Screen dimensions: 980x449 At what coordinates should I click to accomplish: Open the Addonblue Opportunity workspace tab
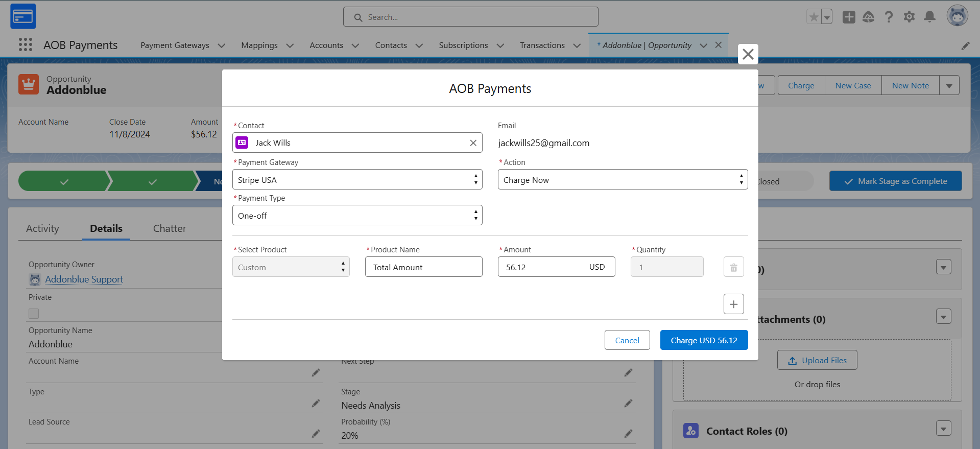tap(647, 45)
